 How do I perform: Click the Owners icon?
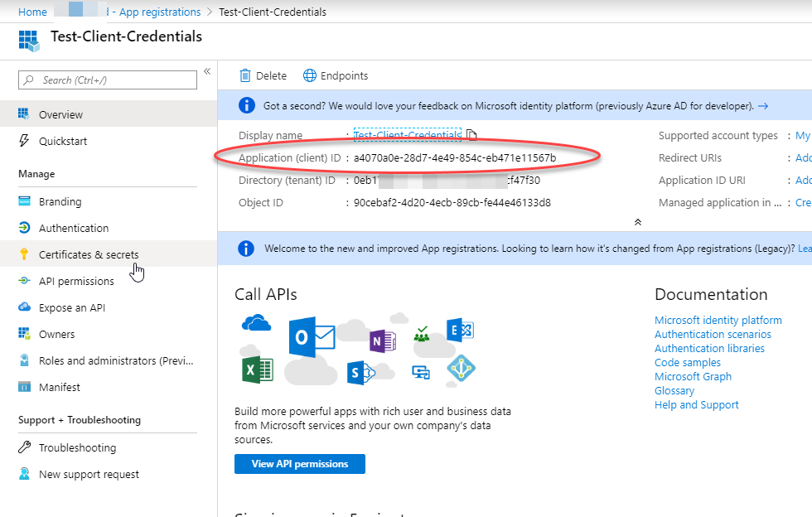pos(24,333)
